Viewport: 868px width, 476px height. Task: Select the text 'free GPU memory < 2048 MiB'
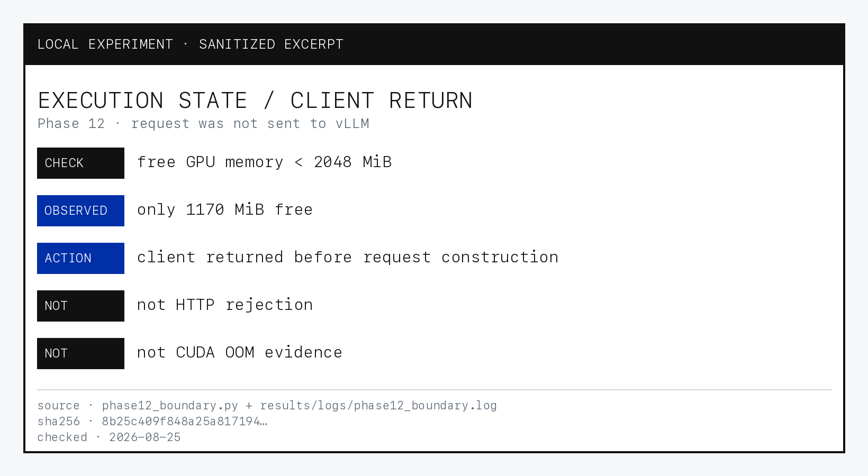[x=264, y=162]
